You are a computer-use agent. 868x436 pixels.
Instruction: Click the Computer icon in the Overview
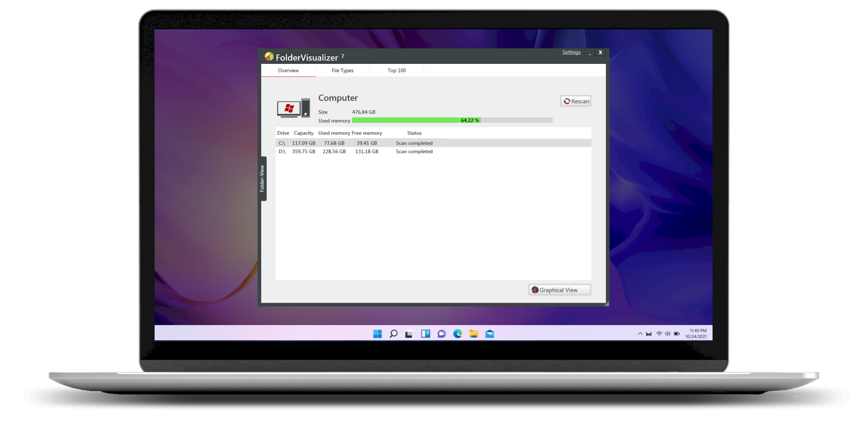(293, 108)
